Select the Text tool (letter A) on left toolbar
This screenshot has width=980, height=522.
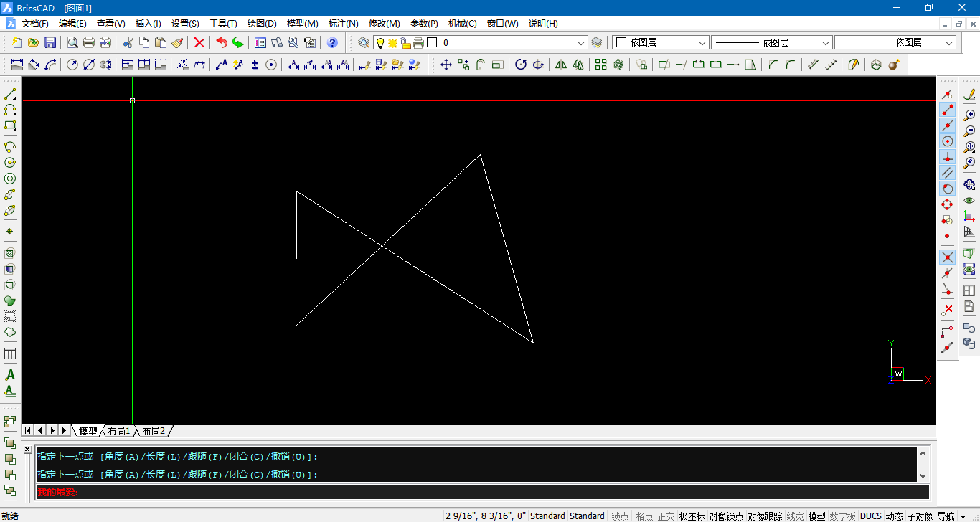click(10, 375)
